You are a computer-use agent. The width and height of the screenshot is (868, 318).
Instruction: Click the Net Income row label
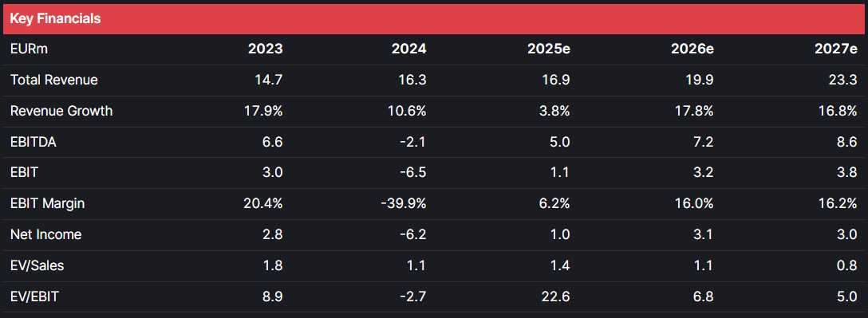(46, 234)
